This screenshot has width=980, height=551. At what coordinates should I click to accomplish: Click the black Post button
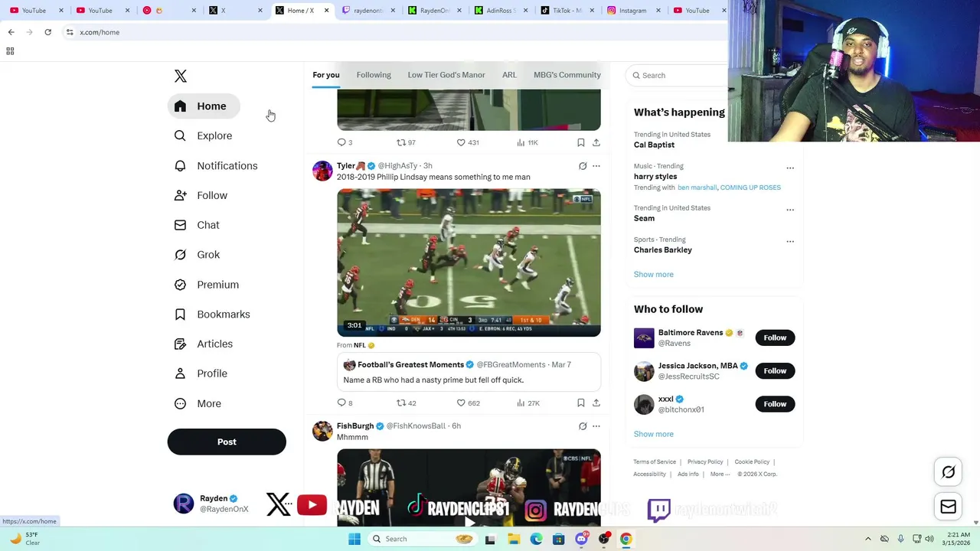point(227,442)
